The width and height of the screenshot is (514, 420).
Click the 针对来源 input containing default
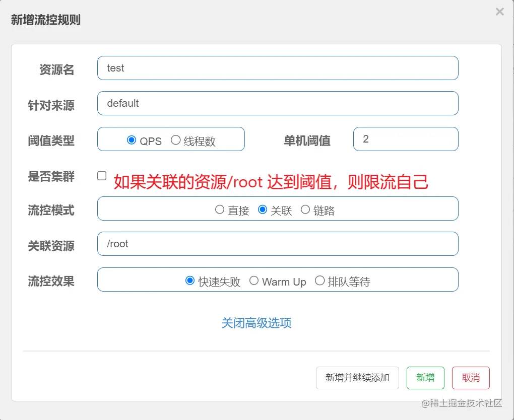tap(277, 103)
